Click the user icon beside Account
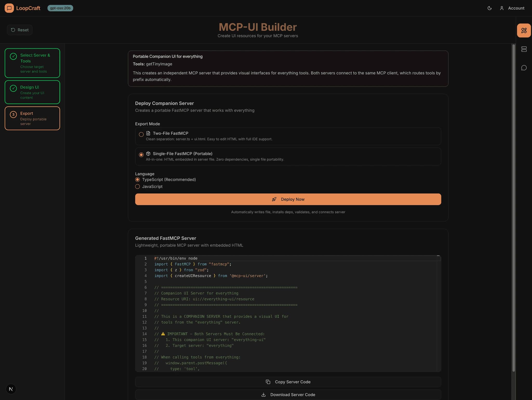 (x=502, y=8)
